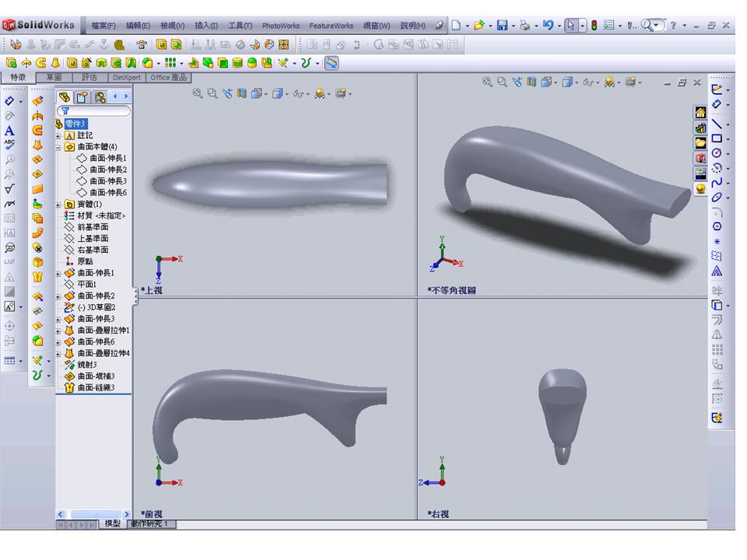Screen dimensions: 747x560
Task: Open the 說明(H) menu
Action: [x=412, y=26]
